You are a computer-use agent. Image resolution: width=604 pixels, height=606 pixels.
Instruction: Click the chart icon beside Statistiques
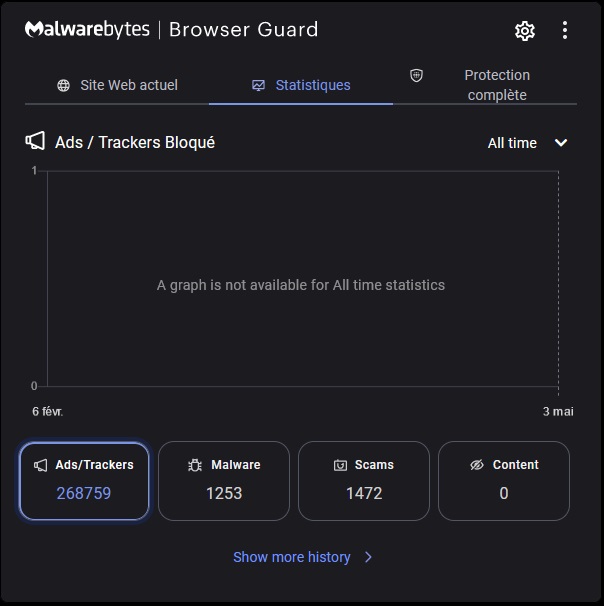coord(259,85)
